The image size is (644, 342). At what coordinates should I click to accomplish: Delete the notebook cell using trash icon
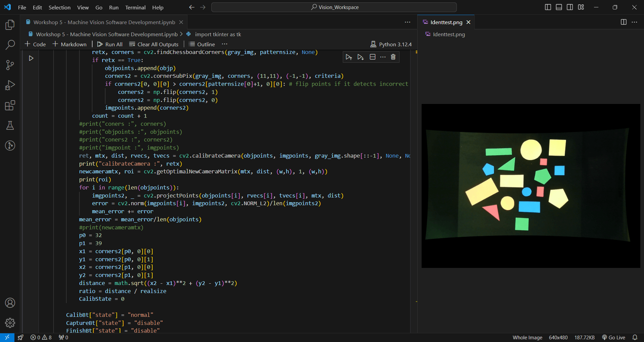click(393, 57)
